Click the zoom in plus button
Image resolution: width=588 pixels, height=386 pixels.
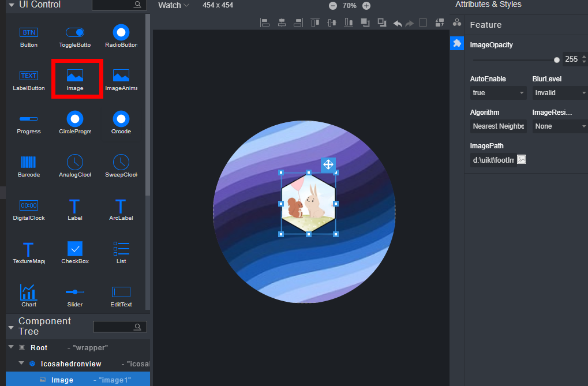pos(366,6)
